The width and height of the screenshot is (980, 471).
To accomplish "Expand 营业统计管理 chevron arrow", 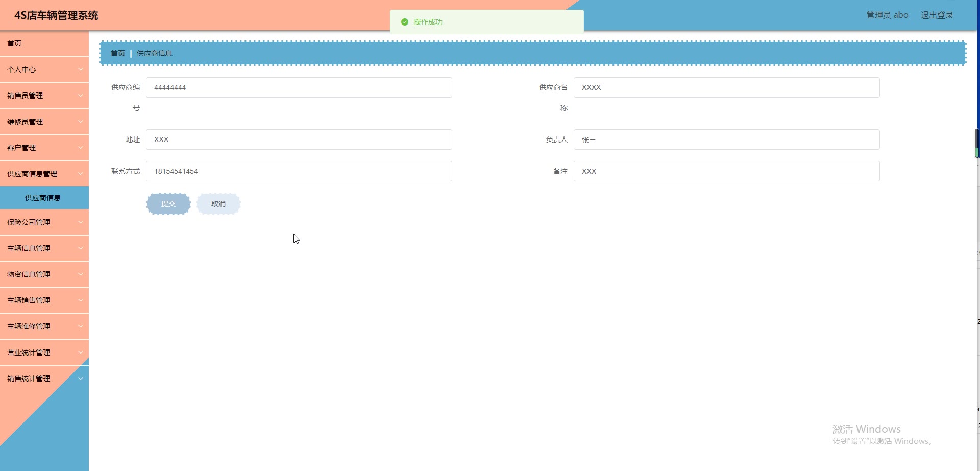I will (81, 352).
